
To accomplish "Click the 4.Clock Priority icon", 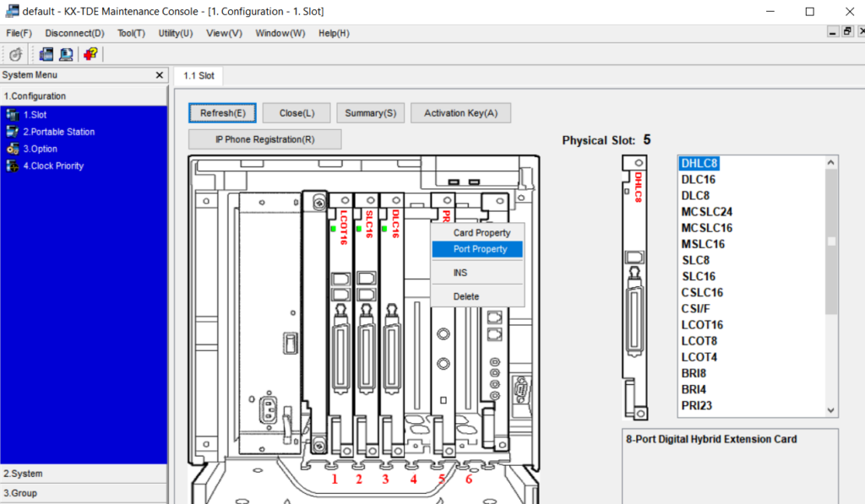I will tap(12, 165).
